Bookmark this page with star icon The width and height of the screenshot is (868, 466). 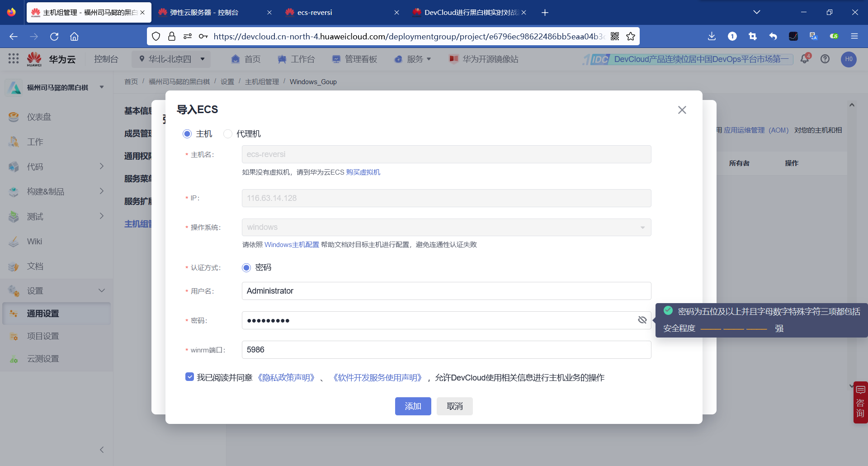631,36
